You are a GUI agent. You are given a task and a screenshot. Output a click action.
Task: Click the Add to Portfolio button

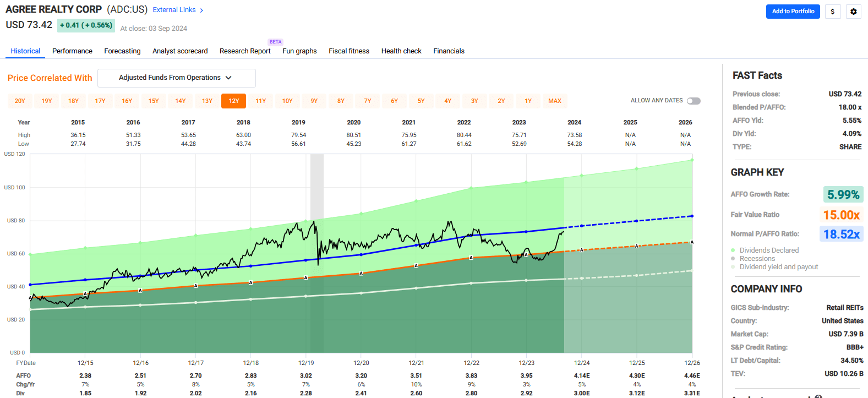tap(793, 12)
